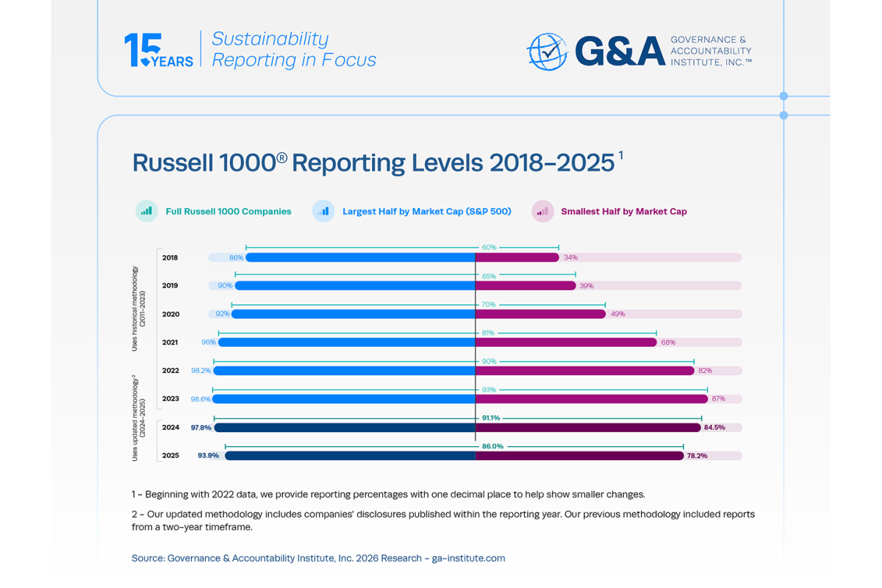The width and height of the screenshot is (882, 588).
Task: Click the 90% largest-half value for 2019
Action: (225, 286)
